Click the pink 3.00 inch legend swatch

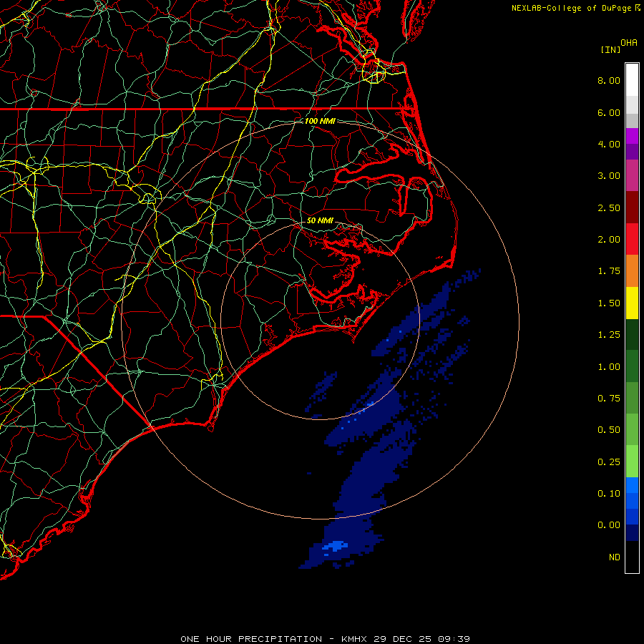tap(632, 175)
